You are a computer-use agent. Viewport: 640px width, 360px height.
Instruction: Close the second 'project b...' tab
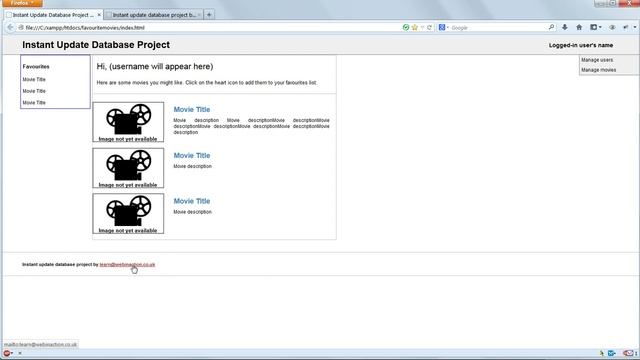(x=199, y=15)
